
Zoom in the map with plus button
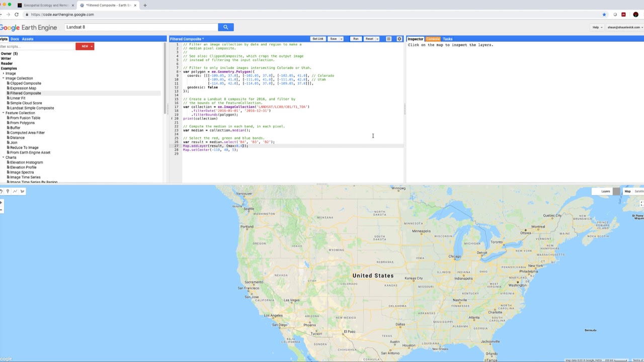coord(2,203)
